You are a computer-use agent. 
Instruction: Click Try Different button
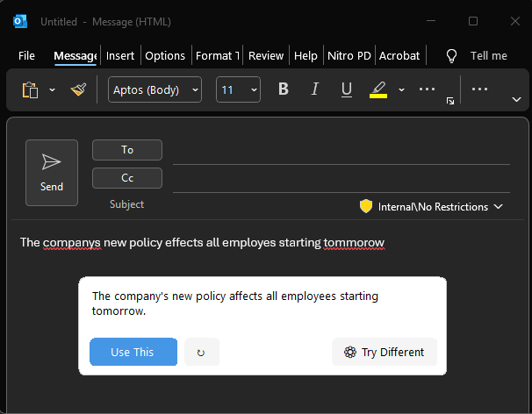385,352
